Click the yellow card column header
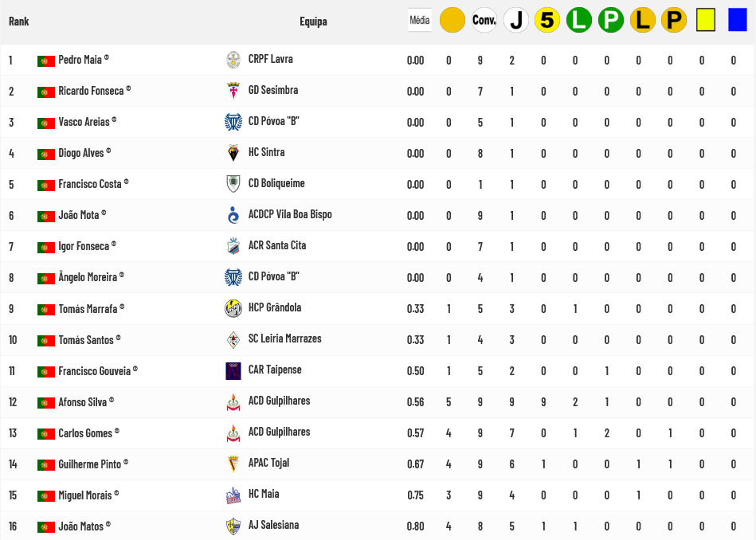This screenshot has width=756, height=540. coord(705,20)
